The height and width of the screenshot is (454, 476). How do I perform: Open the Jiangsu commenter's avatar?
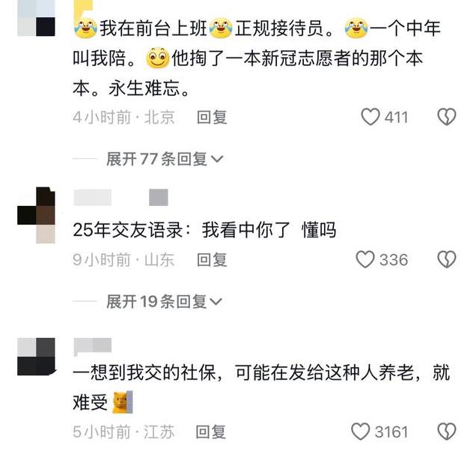point(37,357)
